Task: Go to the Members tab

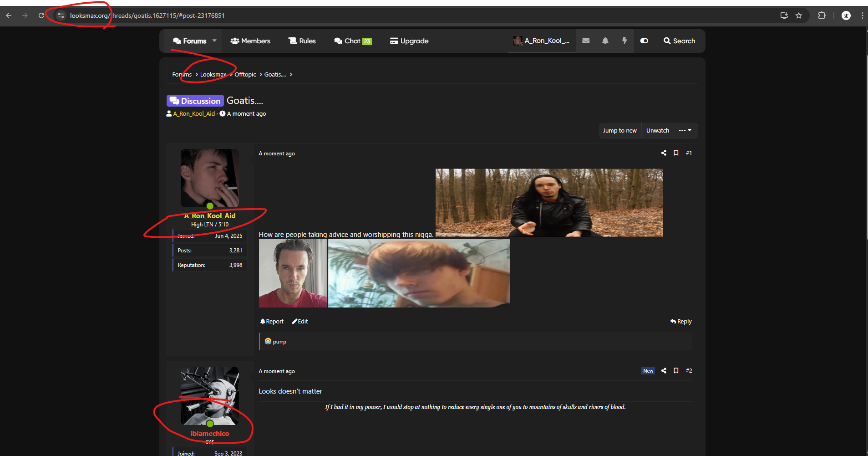Action: (250, 41)
